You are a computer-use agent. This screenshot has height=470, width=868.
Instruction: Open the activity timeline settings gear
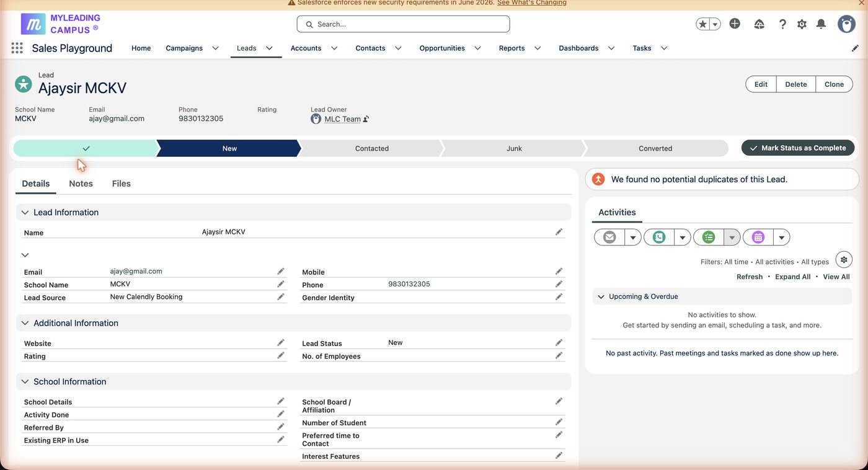(x=844, y=260)
